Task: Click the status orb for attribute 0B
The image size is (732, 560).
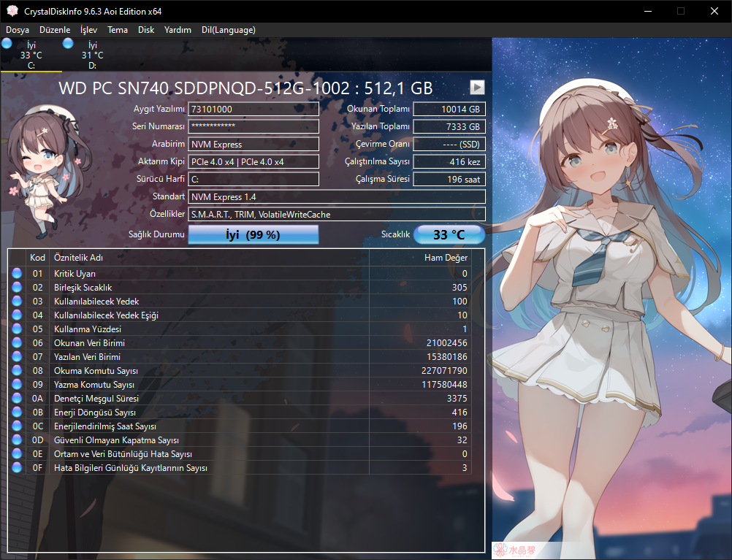Action: pos(17,412)
